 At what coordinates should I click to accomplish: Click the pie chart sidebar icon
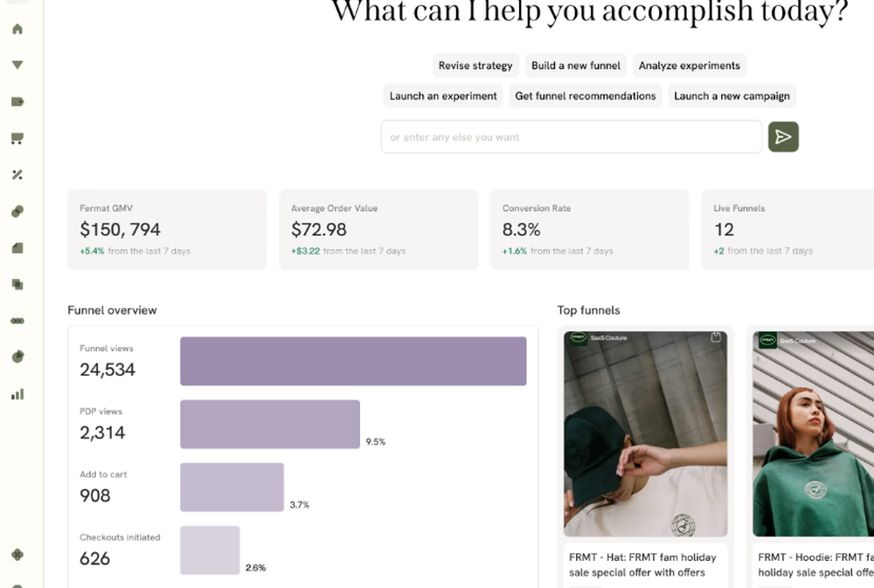pos(17,357)
